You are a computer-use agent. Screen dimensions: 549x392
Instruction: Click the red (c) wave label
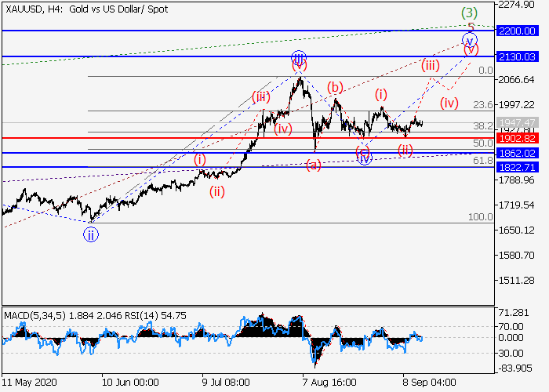[362, 150]
